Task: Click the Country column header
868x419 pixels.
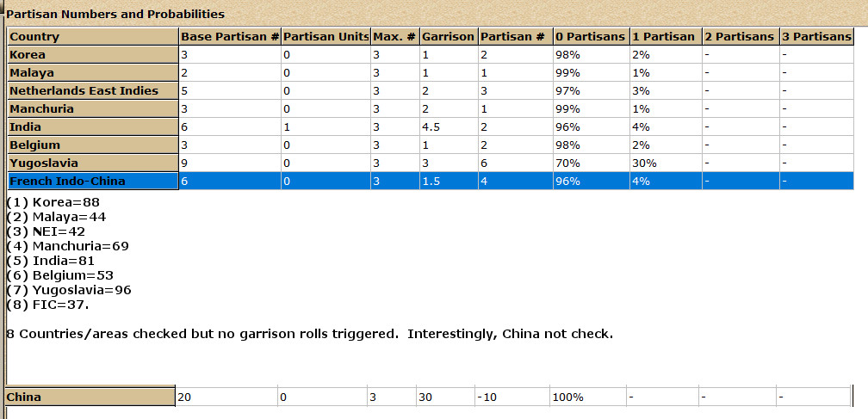Action: point(93,37)
